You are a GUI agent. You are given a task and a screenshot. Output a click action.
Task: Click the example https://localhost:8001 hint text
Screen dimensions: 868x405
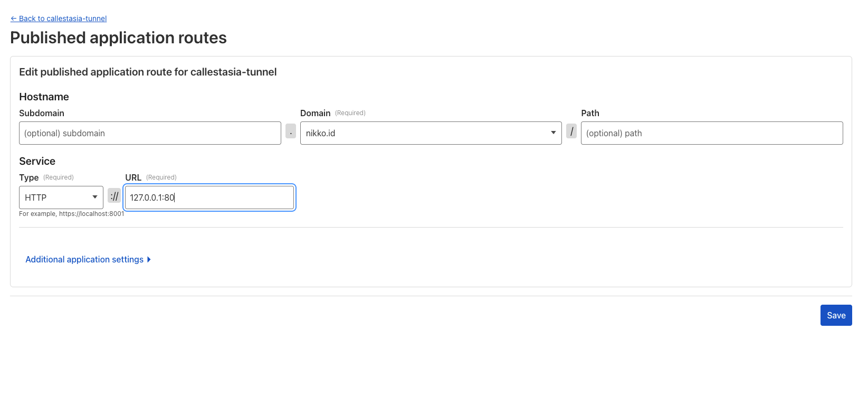(72, 214)
